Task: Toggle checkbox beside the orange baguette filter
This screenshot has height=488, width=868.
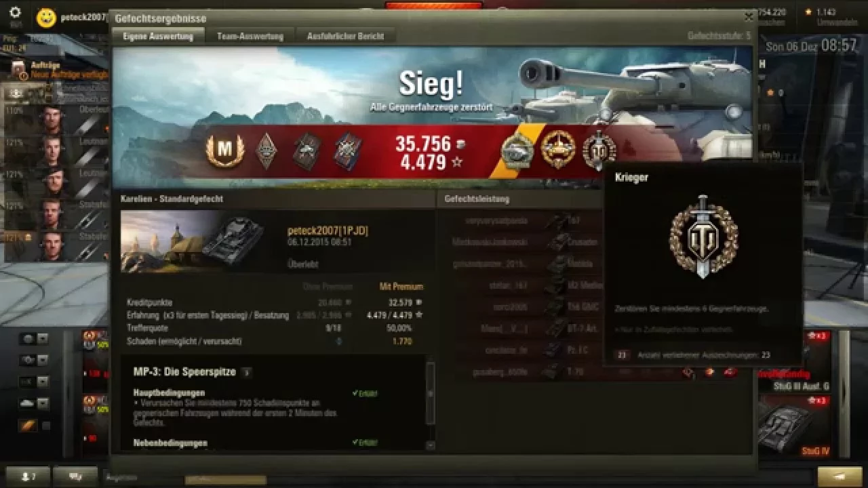Action: 46,426
